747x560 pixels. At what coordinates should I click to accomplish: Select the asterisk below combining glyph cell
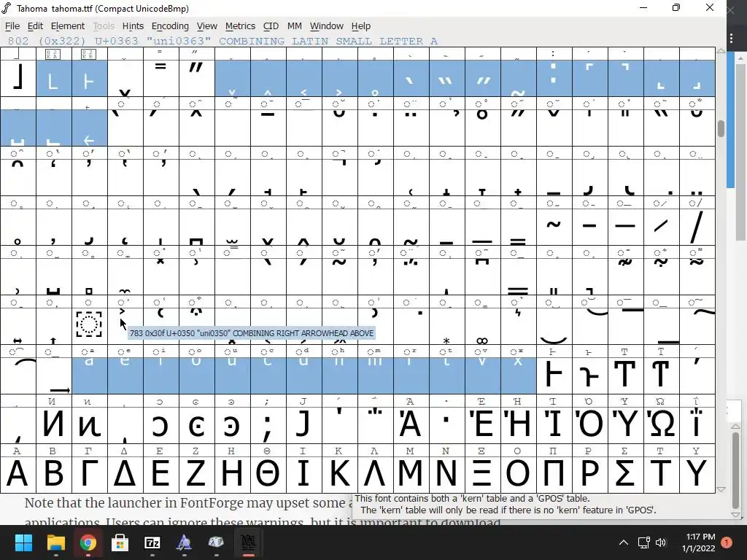point(447,324)
